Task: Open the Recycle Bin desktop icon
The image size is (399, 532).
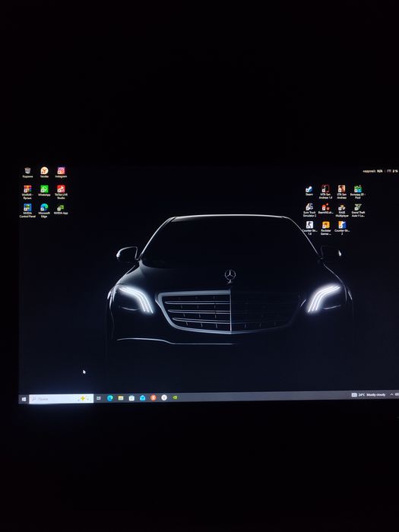Action: pos(27,173)
